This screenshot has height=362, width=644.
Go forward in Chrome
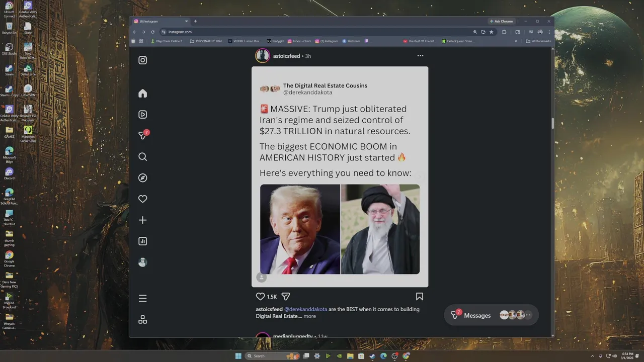[x=143, y=32]
